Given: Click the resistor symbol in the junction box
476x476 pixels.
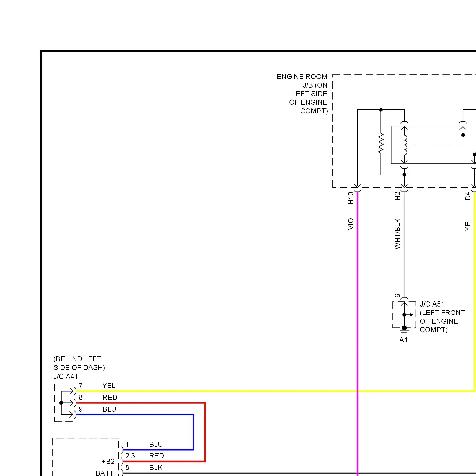Looking at the screenshot, I should point(381,144).
